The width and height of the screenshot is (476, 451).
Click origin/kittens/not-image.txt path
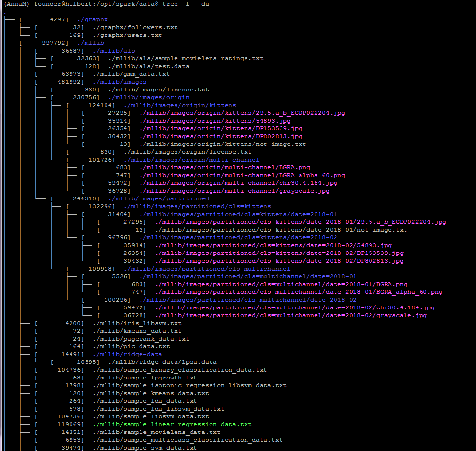pos(223,144)
